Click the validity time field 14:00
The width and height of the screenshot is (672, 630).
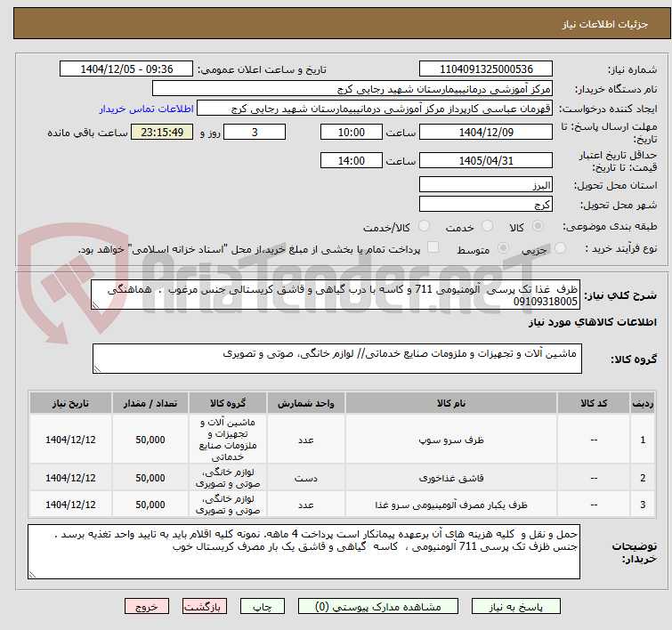coord(352,161)
